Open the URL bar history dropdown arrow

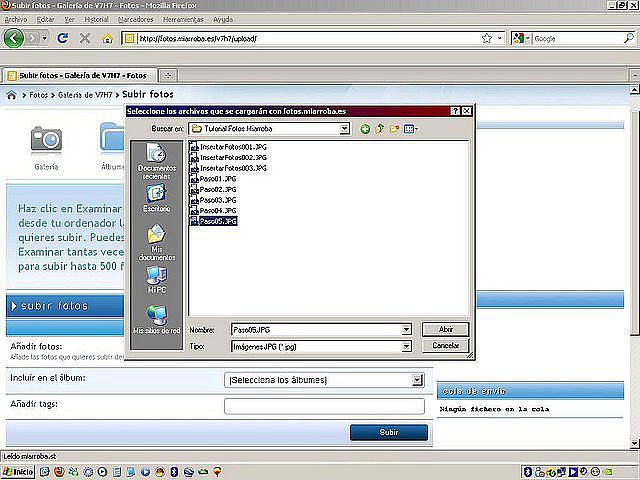click(500, 38)
